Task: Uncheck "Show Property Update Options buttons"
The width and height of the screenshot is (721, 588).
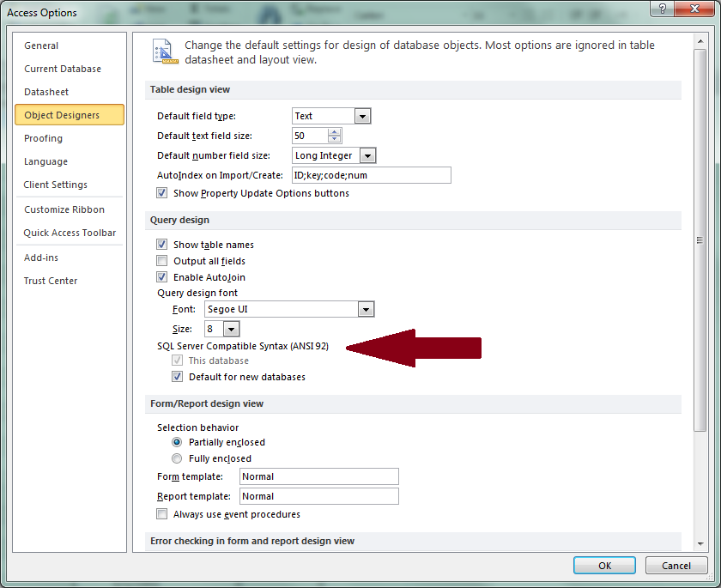Action: point(162,193)
